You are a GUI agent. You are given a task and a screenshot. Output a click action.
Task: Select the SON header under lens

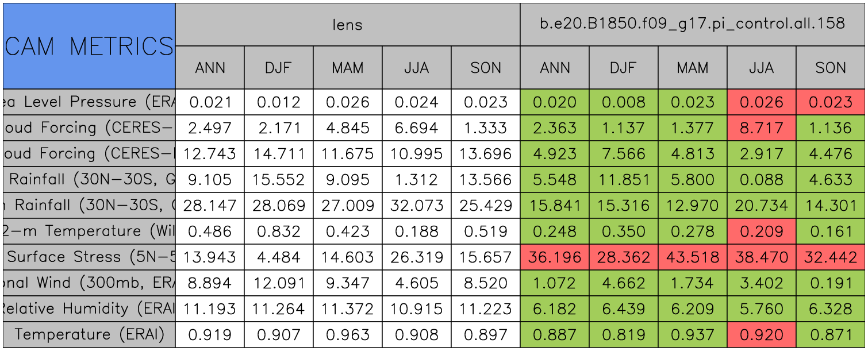(x=486, y=68)
